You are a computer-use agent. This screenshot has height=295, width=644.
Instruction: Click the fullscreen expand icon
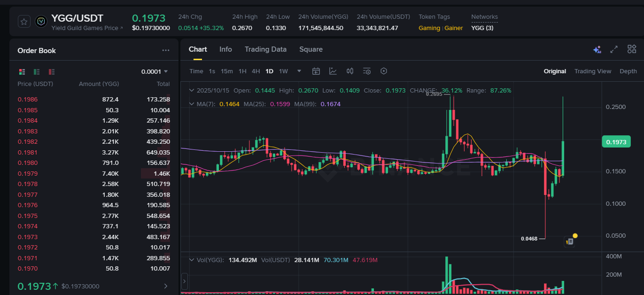click(614, 49)
